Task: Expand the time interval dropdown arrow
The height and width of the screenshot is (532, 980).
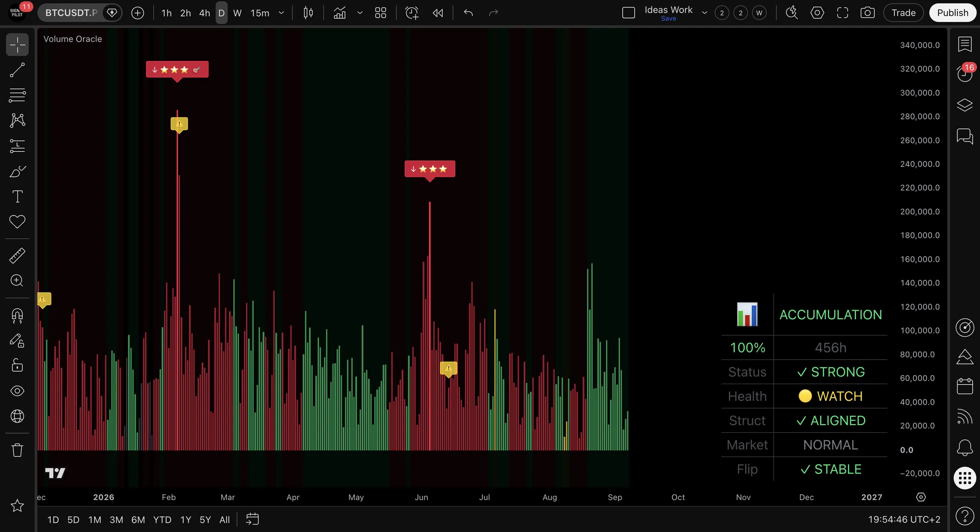Action: [x=281, y=13]
